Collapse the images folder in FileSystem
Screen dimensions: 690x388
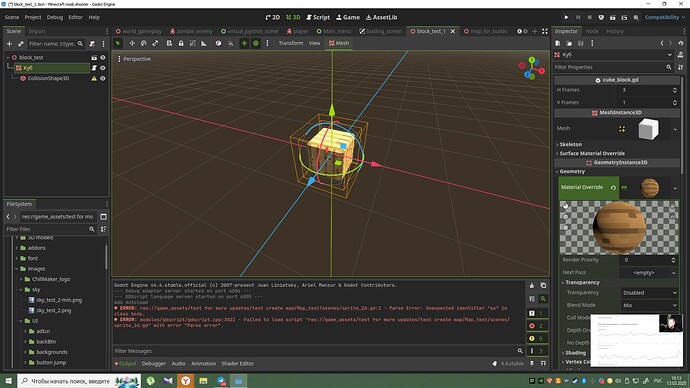[17, 269]
